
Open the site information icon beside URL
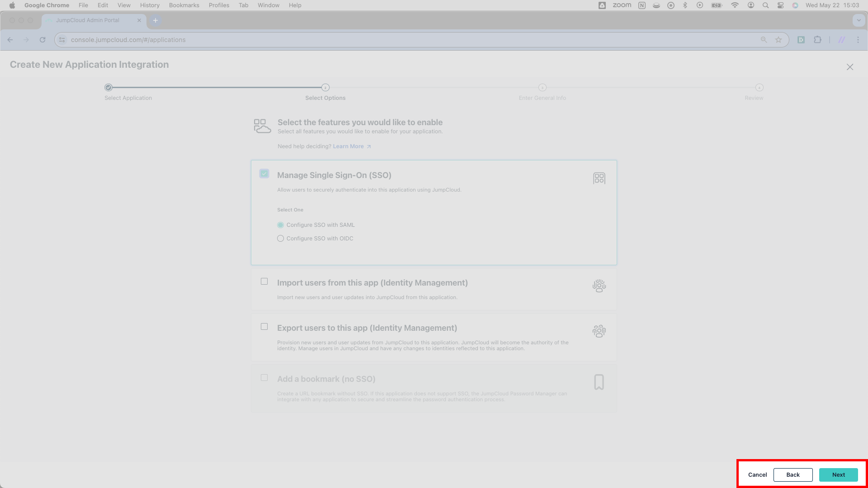click(x=62, y=40)
